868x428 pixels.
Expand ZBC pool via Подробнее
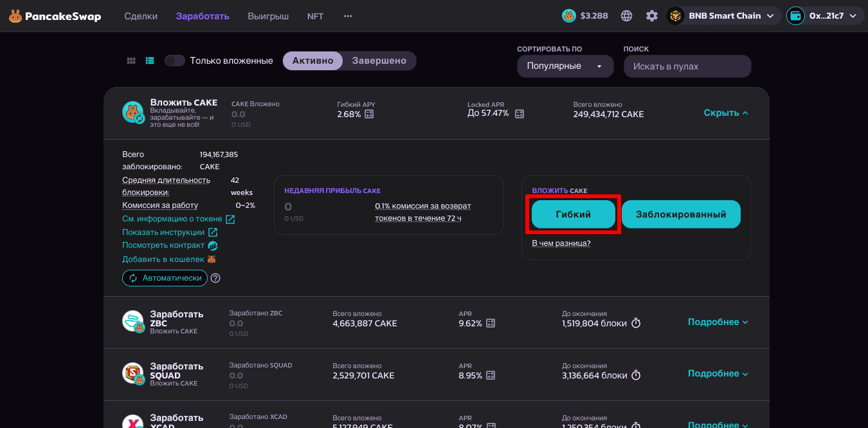coord(718,322)
